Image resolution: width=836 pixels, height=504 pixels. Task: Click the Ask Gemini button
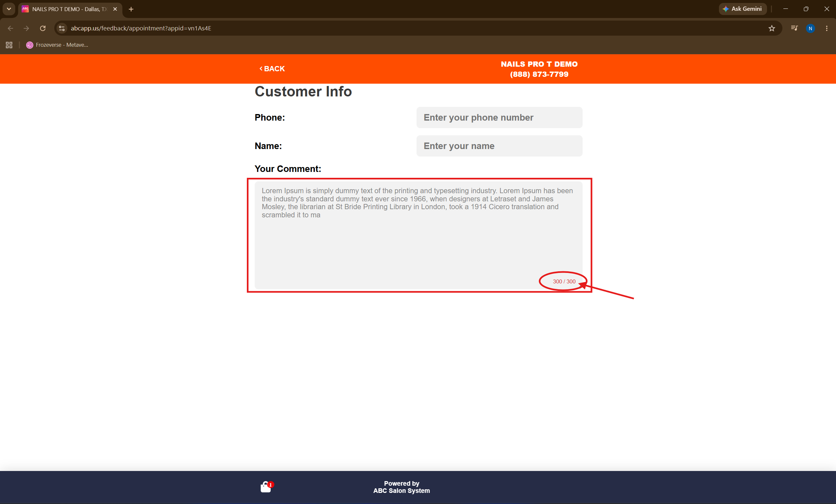click(x=742, y=9)
